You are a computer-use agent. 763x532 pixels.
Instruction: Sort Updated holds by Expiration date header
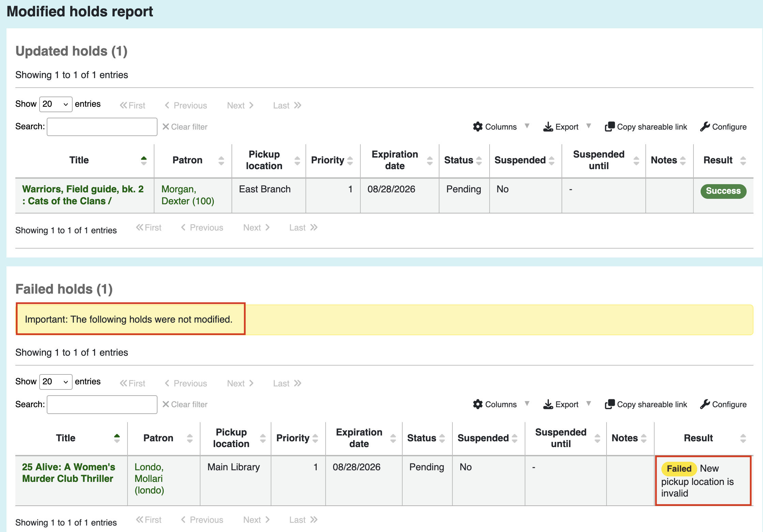[x=399, y=160]
